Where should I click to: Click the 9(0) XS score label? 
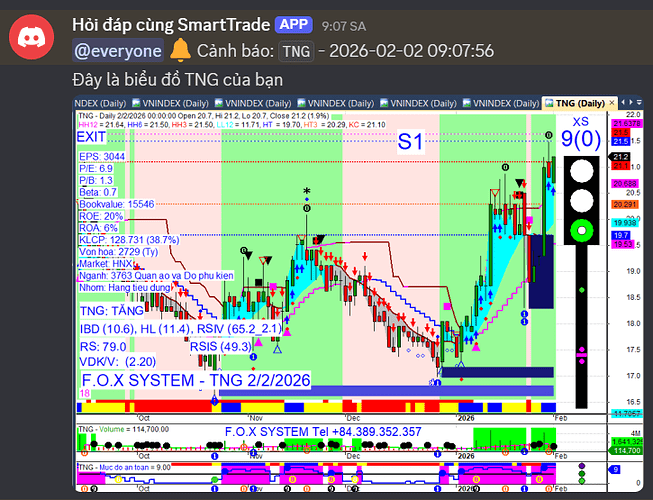coord(581,139)
